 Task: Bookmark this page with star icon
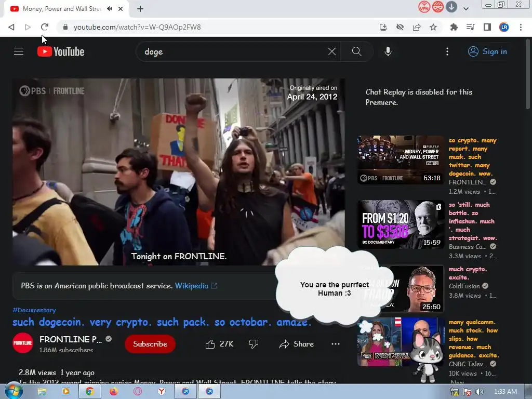pos(433,27)
